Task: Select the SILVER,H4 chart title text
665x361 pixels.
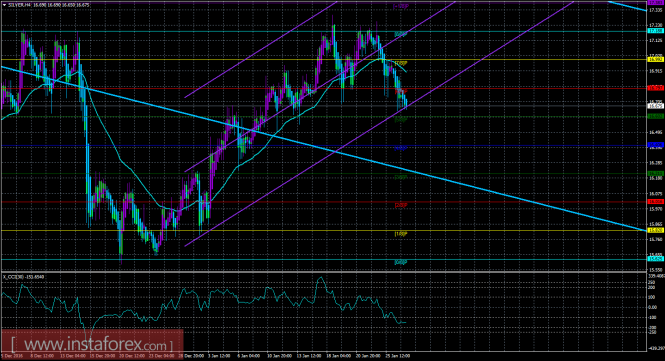Action: pos(20,5)
